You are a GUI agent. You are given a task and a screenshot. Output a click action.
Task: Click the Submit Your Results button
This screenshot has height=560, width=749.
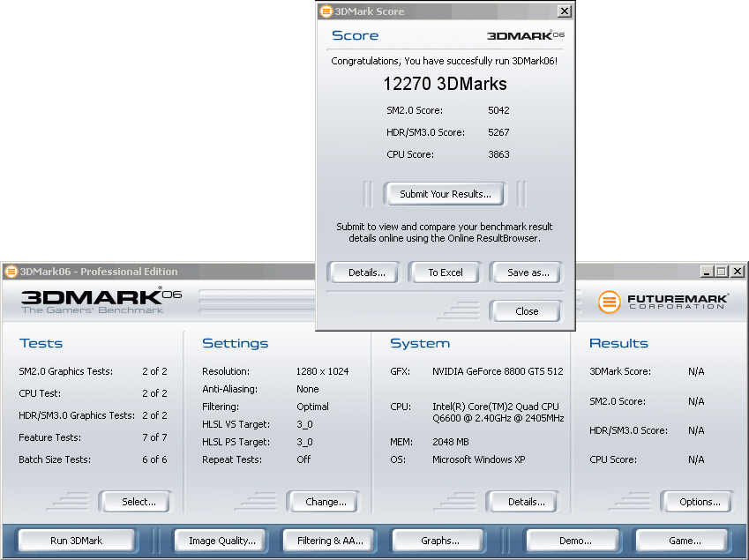tap(445, 194)
